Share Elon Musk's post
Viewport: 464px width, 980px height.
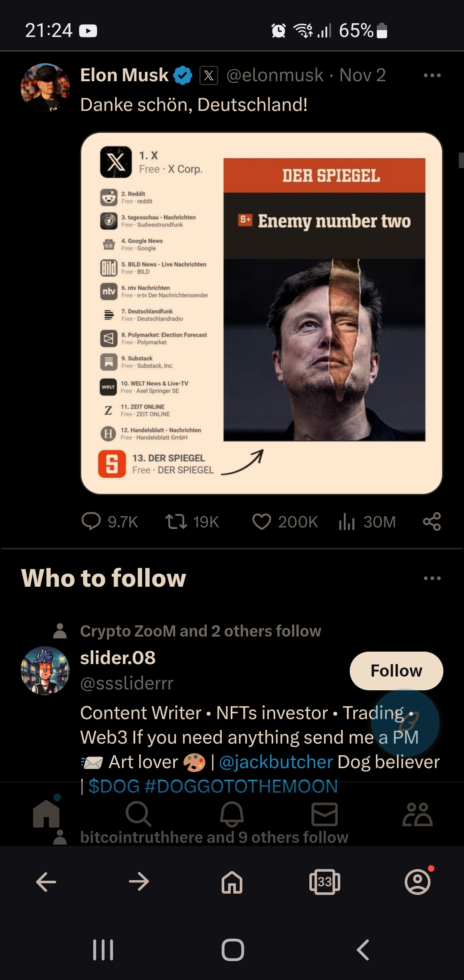[432, 521]
